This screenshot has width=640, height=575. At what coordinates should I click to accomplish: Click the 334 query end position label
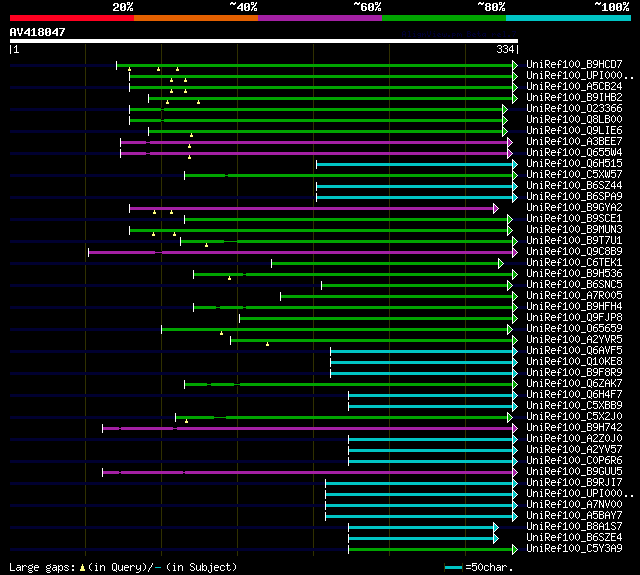pos(505,49)
